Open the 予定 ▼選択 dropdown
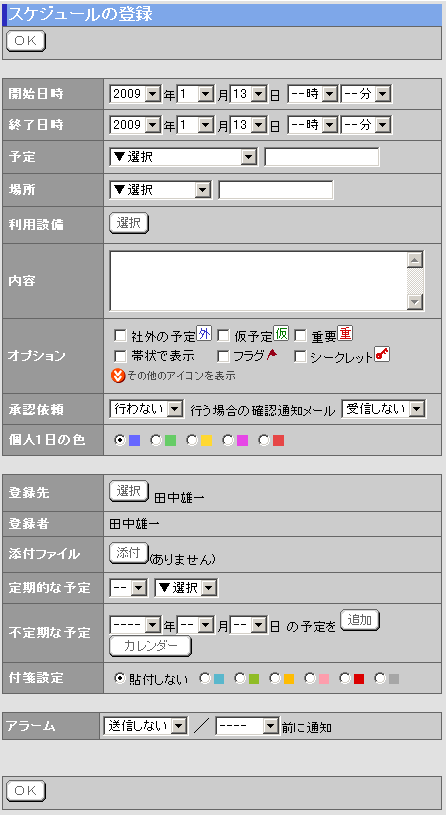The height and width of the screenshot is (815, 446). (x=183, y=157)
